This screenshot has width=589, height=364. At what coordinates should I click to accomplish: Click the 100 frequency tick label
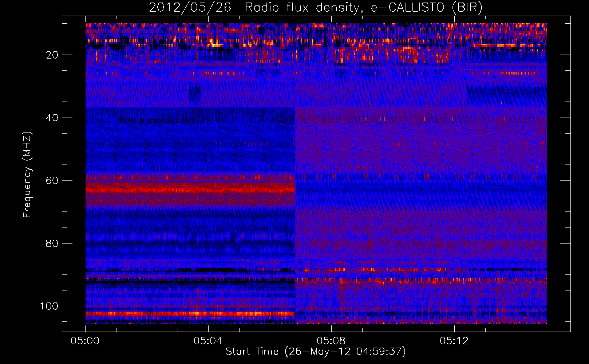(50, 306)
